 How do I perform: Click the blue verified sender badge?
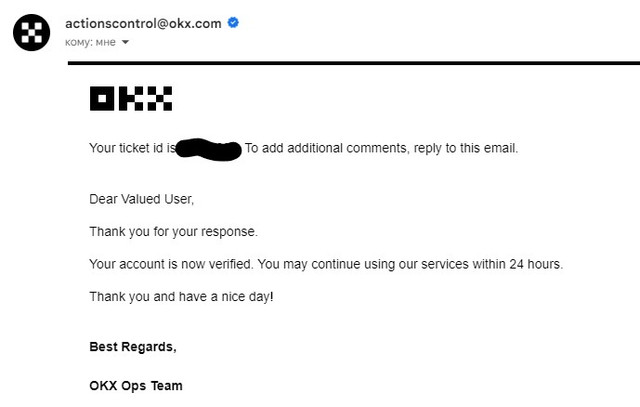click(x=233, y=23)
